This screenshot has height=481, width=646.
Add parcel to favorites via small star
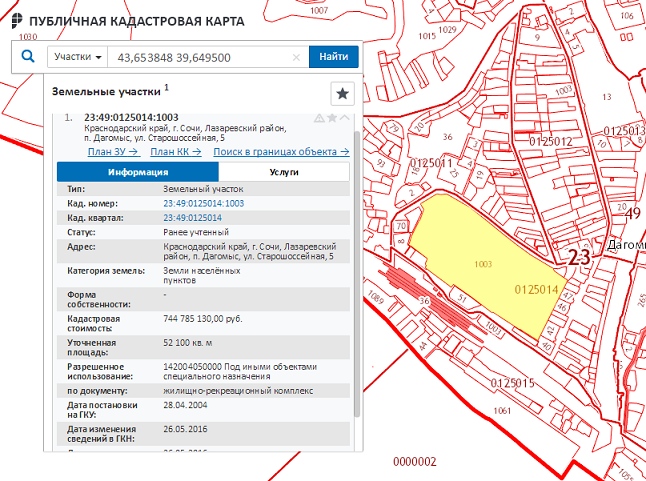(x=332, y=118)
